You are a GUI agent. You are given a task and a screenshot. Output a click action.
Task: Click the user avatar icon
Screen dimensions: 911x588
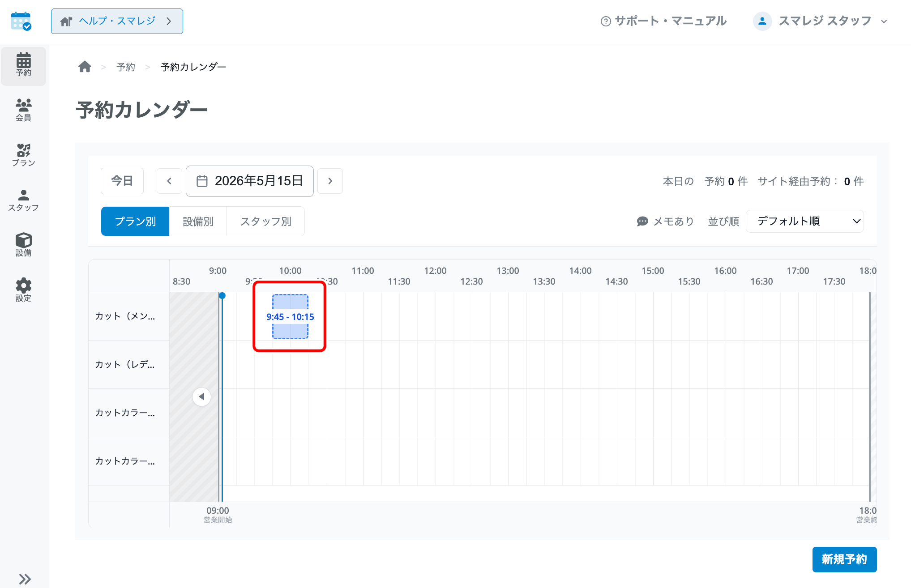762,21
